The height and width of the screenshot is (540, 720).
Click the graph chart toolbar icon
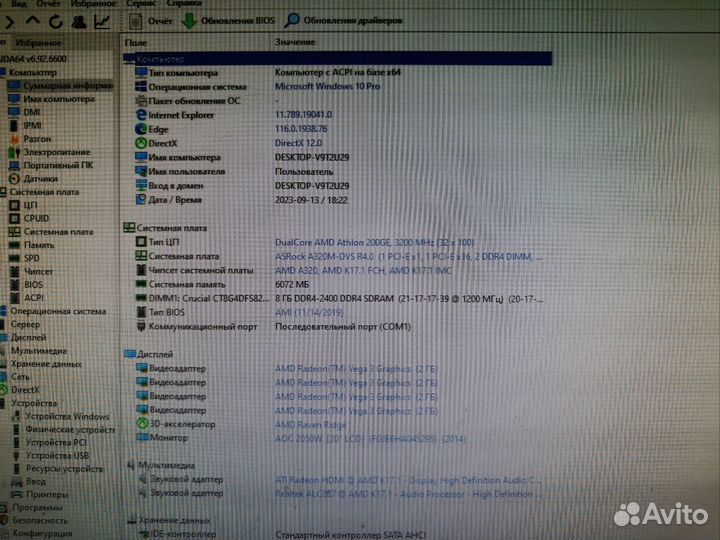pos(102,22)
